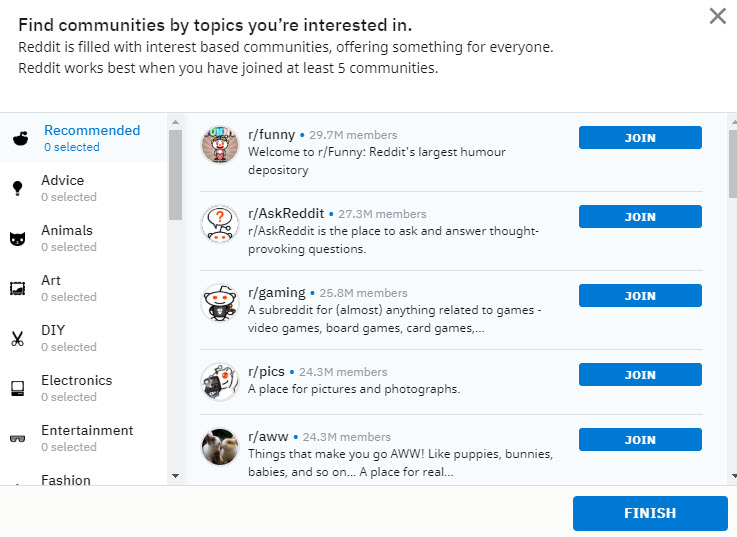The image size is (737, 537).
Task: Click the Electronics laptop icon
Action: 17,388
